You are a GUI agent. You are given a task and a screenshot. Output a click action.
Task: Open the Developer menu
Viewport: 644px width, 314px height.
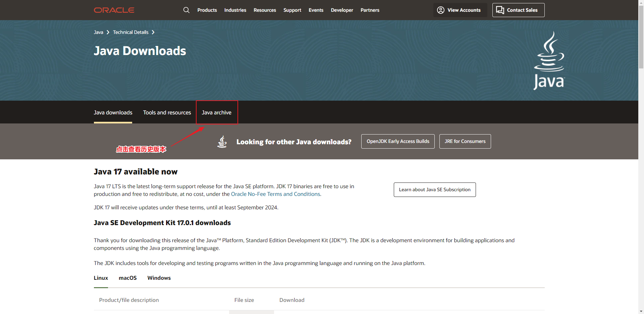(342, 10)
